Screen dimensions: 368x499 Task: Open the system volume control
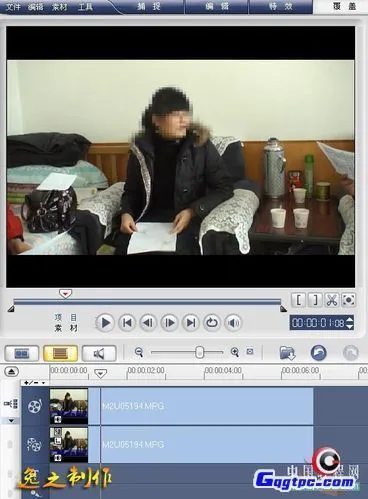point(233,323)
